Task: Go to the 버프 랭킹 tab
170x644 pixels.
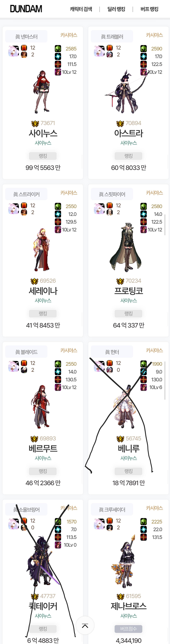Action: pyautogui.click(x=149, y=9)
